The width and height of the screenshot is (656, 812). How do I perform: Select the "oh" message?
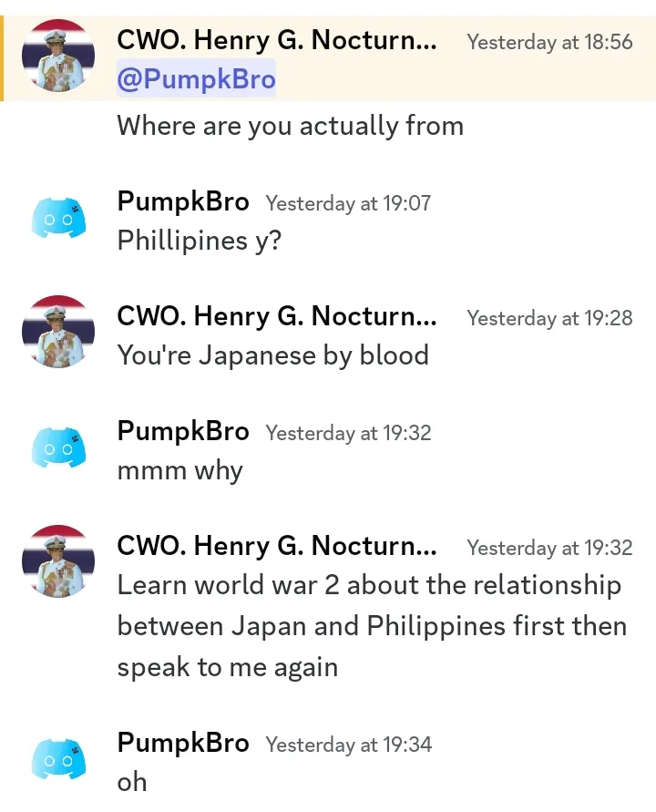point(132,782)
